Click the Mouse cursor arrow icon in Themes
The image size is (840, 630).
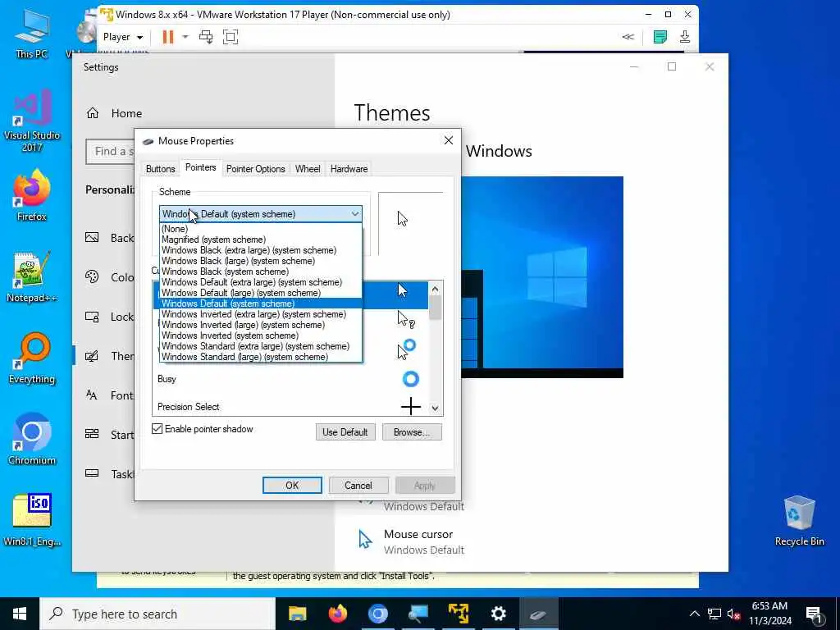[365, 540]
